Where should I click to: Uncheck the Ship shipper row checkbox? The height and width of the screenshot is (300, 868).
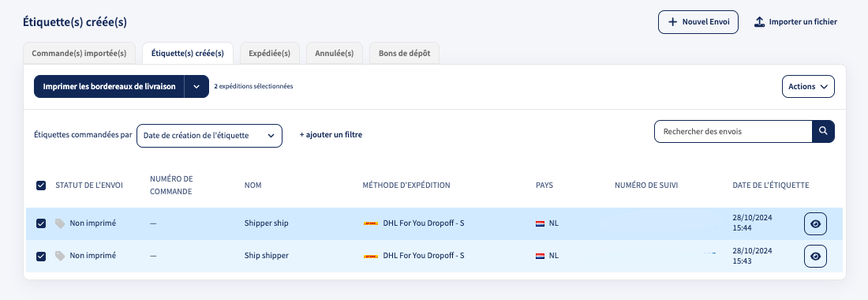click(41, 257)
